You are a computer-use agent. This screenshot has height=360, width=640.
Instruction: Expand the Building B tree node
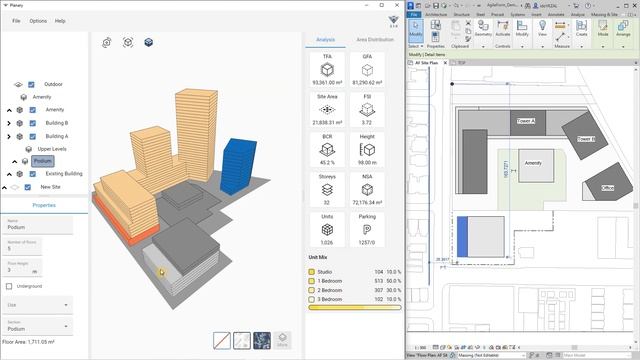(9, 123)
